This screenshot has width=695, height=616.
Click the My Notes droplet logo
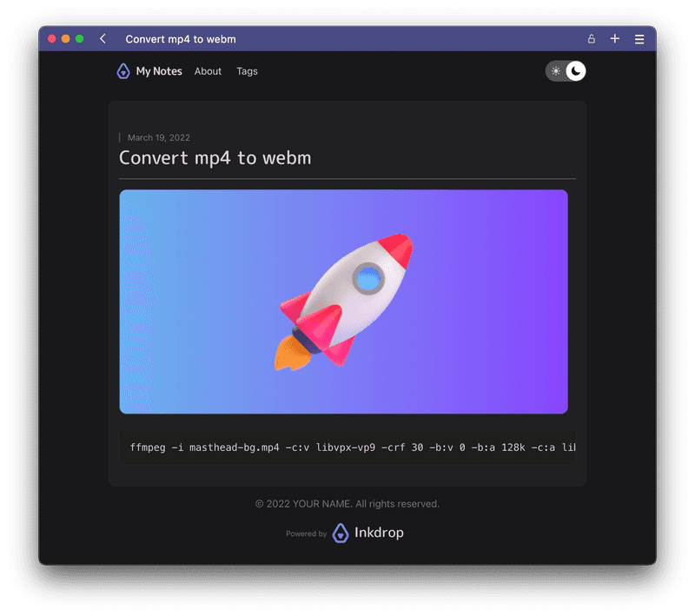[123, 71]
